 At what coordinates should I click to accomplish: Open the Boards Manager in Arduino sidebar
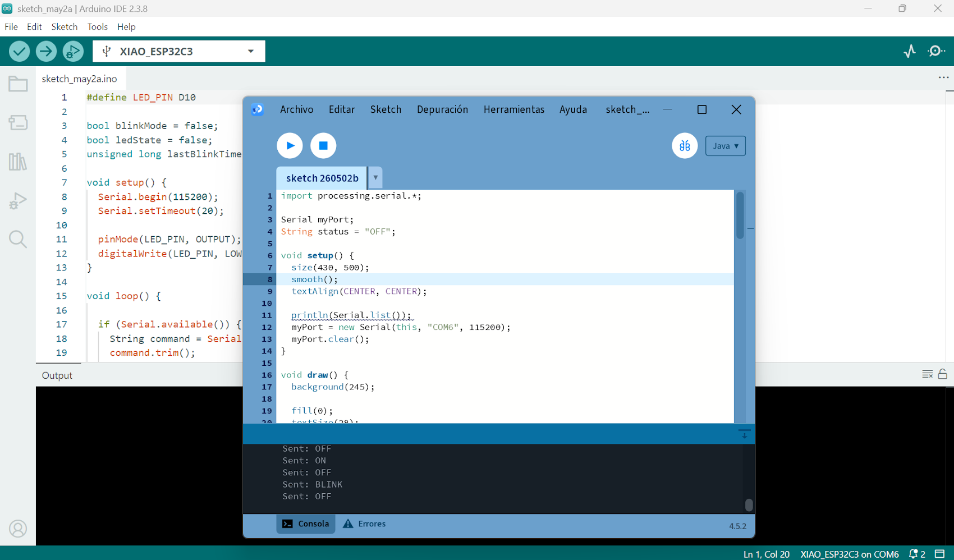coord(18,122)
